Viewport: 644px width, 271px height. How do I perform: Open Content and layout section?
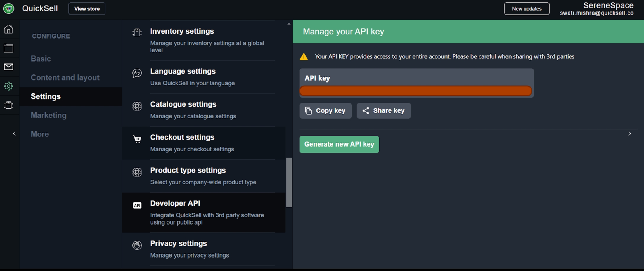click(65, 77)
